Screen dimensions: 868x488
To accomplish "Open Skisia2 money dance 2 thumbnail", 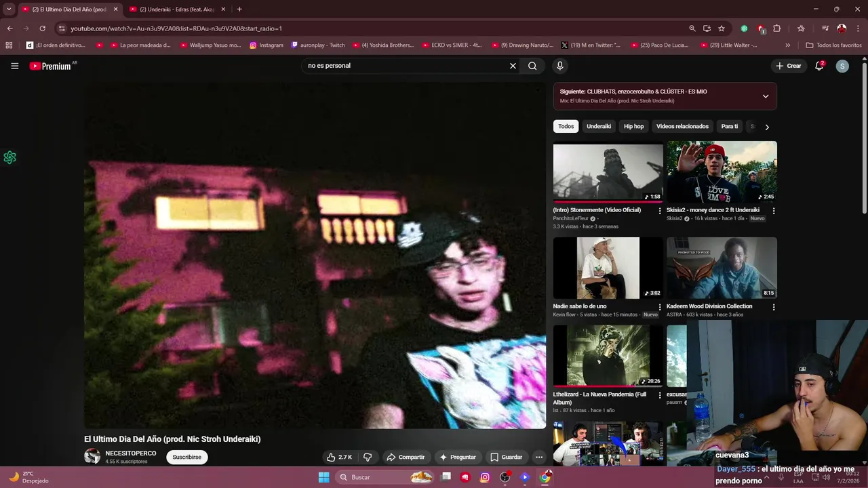I will pyautogui.click(x=722, y=172).
